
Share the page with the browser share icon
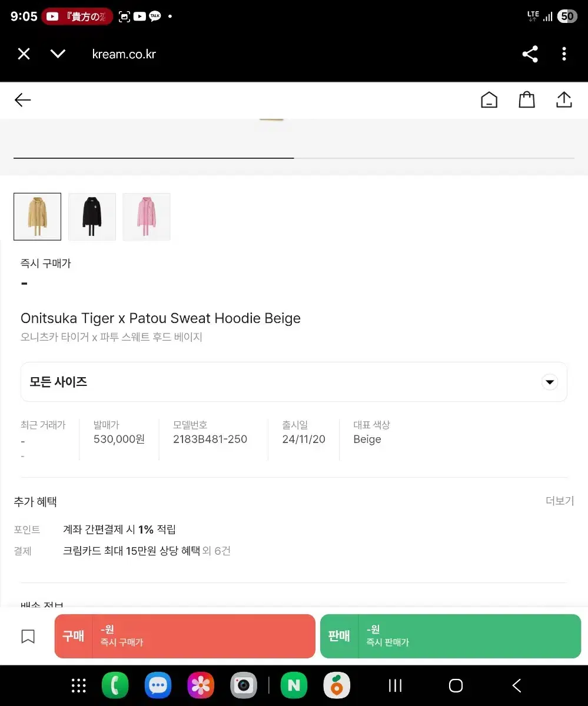(530, 54)
